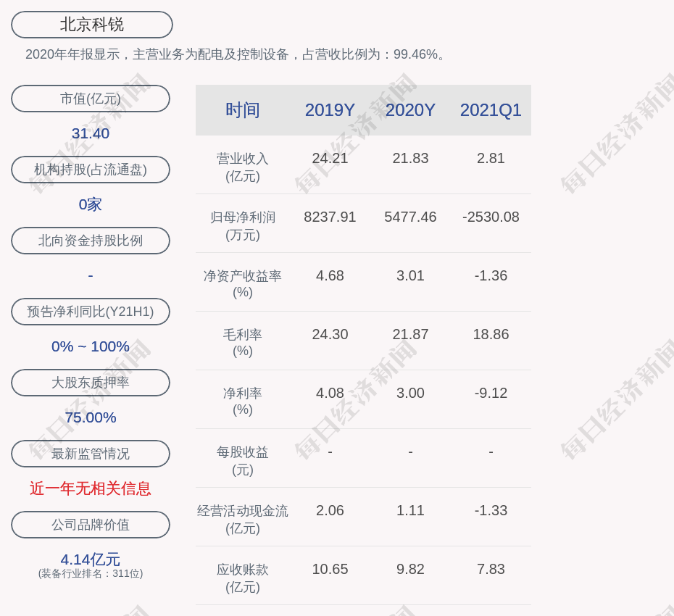Click the 北京科锐 company name pill
This screenshot has width=674, height=616.
click(x=91, y=25)
